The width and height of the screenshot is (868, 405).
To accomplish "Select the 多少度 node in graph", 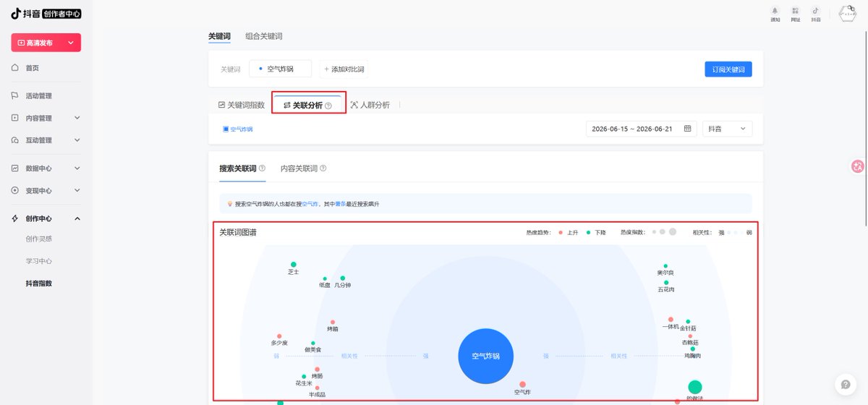I will coord(279,336).
